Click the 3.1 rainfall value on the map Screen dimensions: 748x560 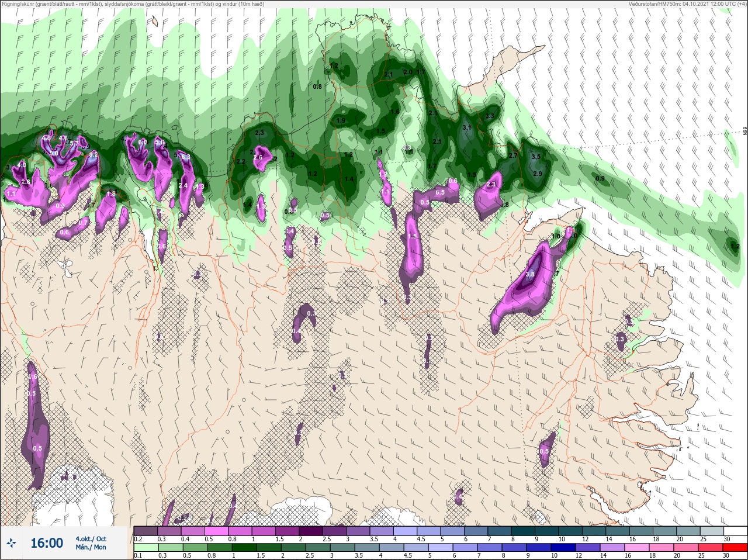coord(467,127)
